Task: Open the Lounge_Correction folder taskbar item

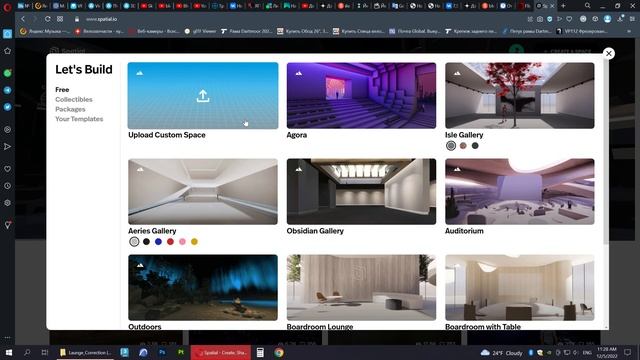Action: [86, 352]
